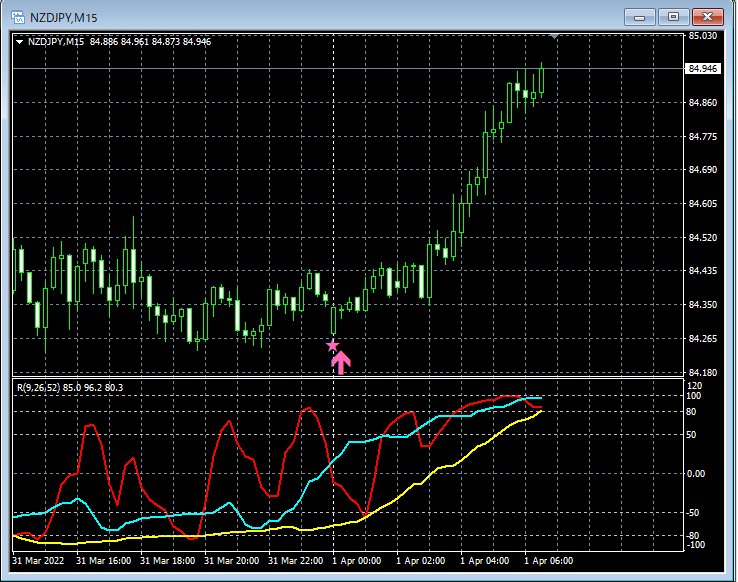
Task: Click the 31 Mar 16:00 time label
Action: pyautogui.click(x=104, y=561)
